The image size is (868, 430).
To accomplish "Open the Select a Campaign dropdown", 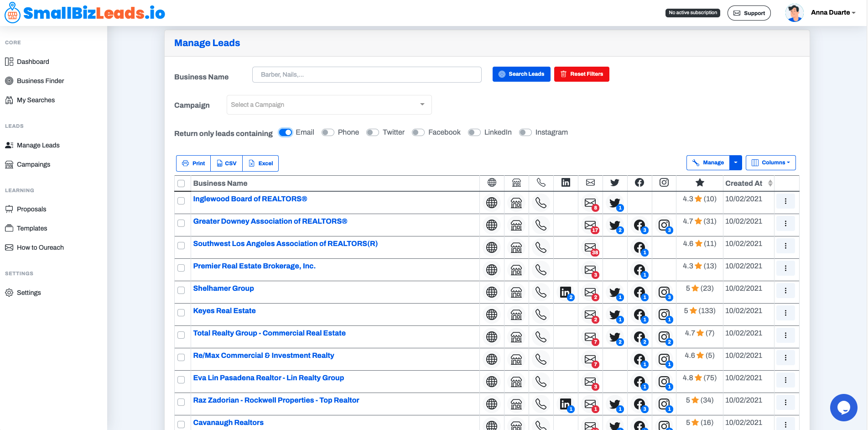I will click(x=328, y=105).
